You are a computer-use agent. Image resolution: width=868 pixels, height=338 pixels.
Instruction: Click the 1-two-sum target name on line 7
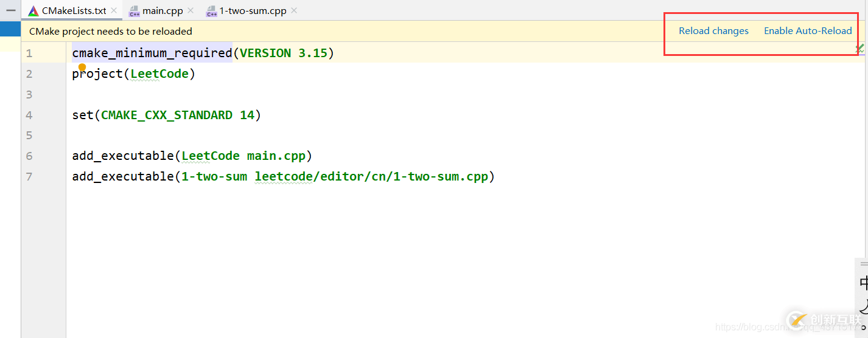point(214,177)
